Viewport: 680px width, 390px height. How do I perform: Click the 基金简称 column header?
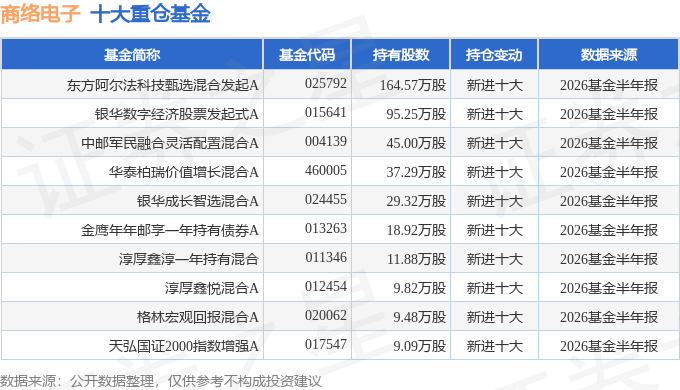(132, 55)
